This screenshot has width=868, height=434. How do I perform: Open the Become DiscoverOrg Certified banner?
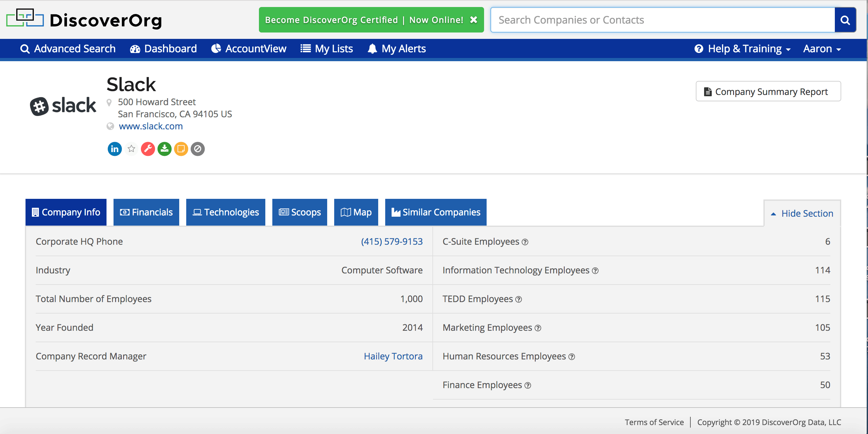pos(364,20)
